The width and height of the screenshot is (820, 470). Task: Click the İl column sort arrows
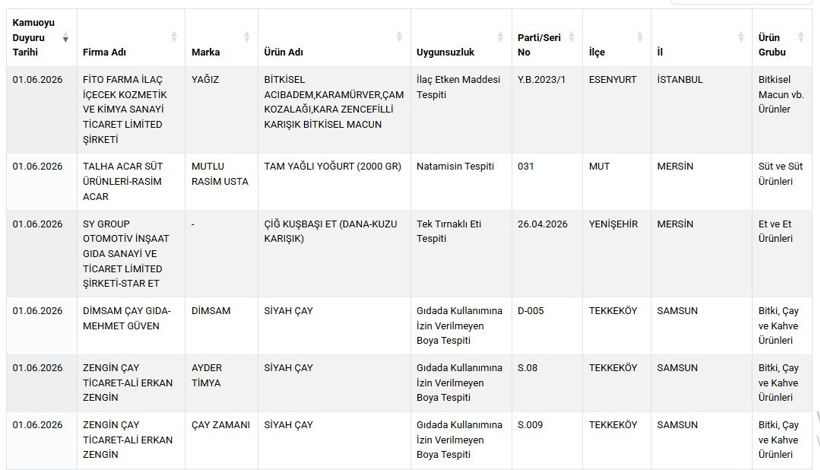pyautogui.click(x=741, y=37)
